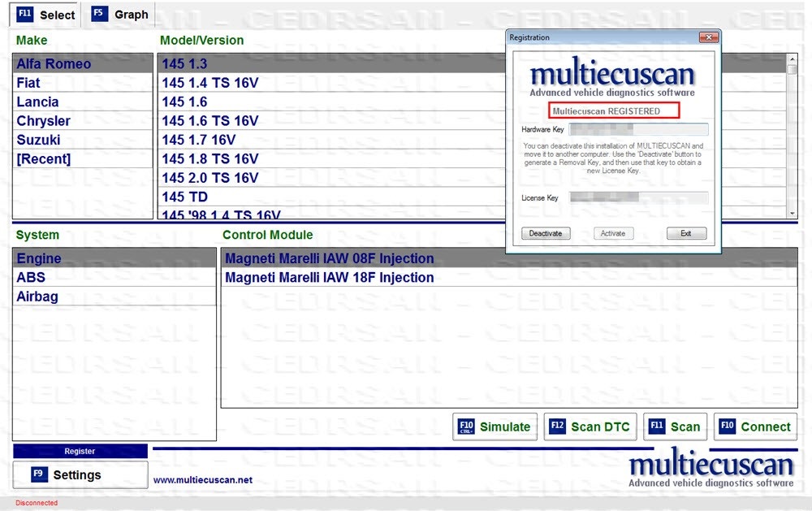Click the Simulate button

coord(495,427)
